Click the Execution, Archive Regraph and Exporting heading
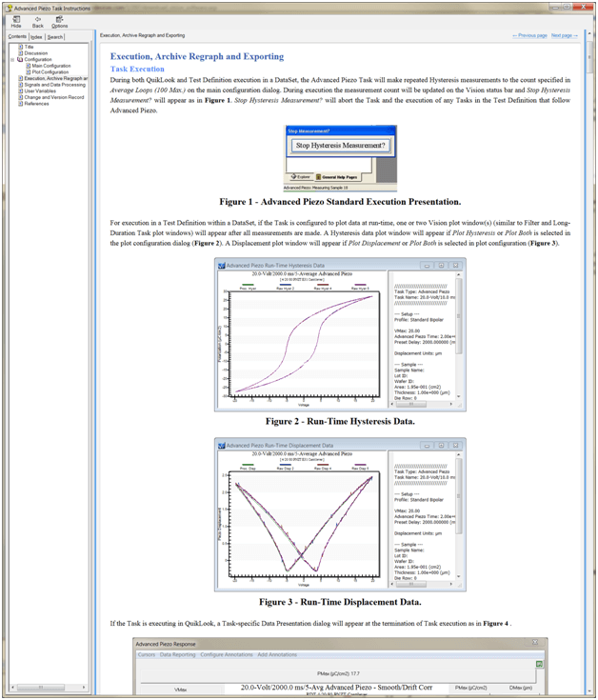The image size is (598, 700). pyautogui.click(x=197, y=56)
